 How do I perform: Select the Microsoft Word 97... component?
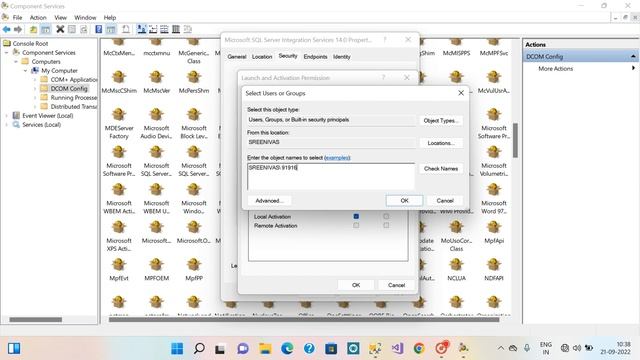point(494,198)
